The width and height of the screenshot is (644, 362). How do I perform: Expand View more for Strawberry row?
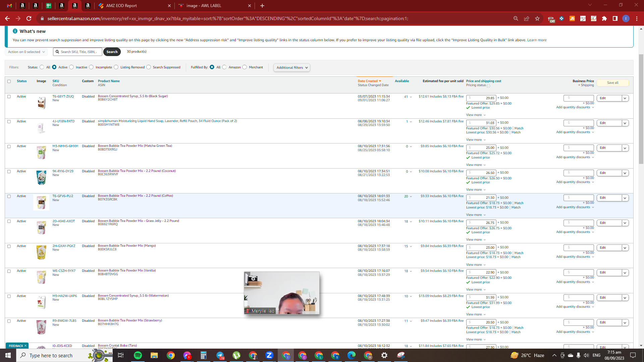point(476,340)
